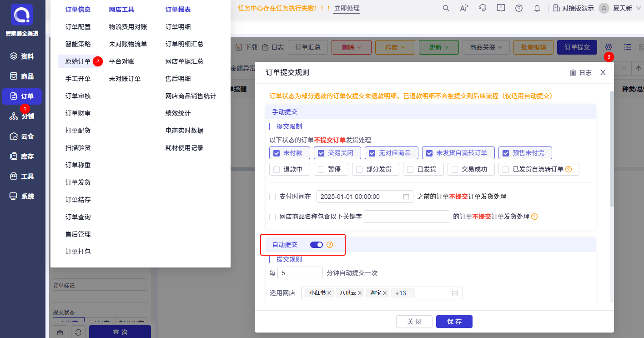Open the 库存 section in the sidebar
The image size is (644, 338).
coord(22,156)
